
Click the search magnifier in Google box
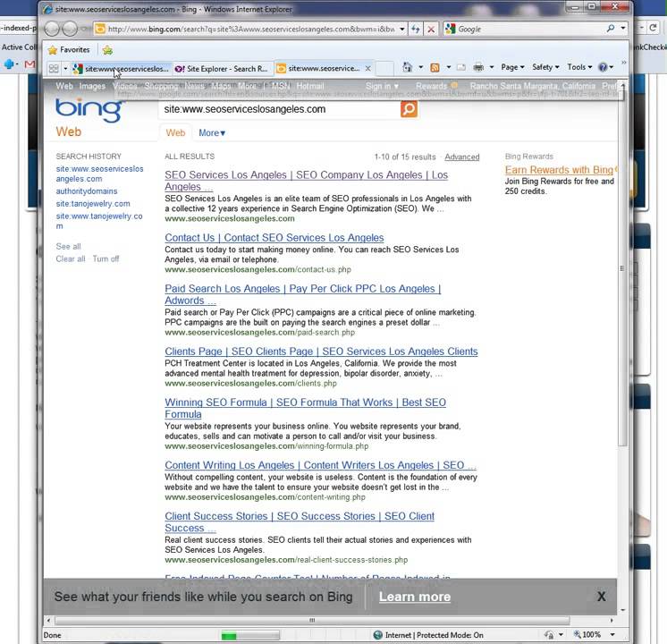(x=611, y=29)
